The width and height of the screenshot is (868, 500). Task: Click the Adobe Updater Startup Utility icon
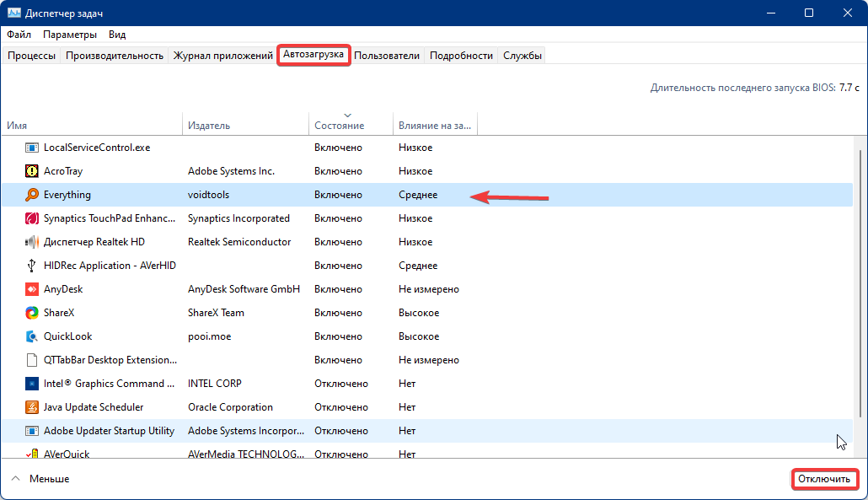pyautogui.click(x=32, y=431)
